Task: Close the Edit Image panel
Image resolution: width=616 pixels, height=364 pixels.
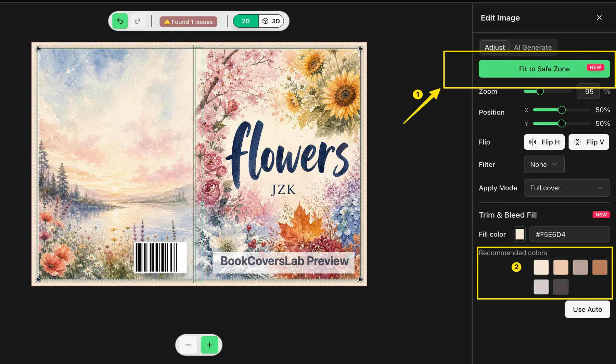Action: (x=599, y=18)
